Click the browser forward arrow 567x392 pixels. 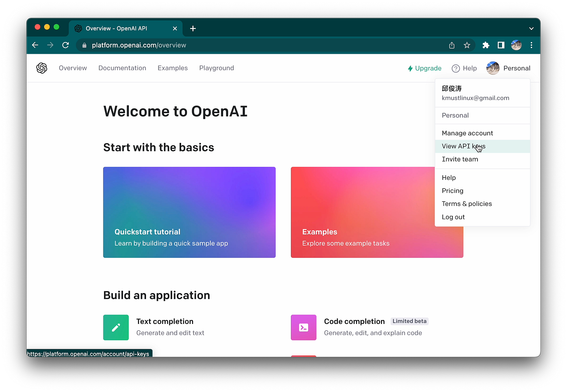(50, 45)
